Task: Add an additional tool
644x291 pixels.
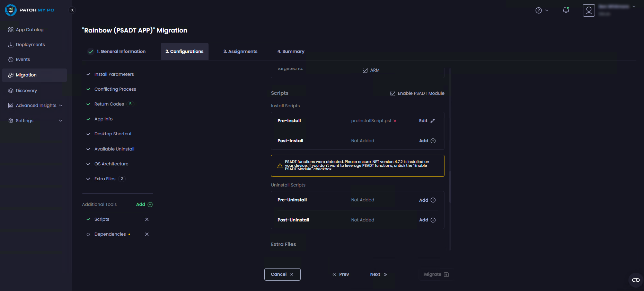Action: point(144,204)
